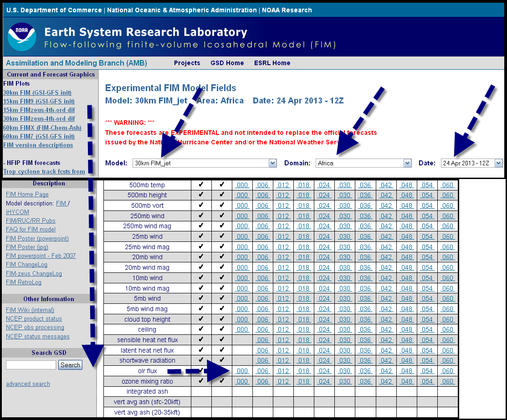The height and width of the screenshot is (420, 507).
Task: Open the 030 forecast for shortwave radiation
Action: tap(345, 360)
